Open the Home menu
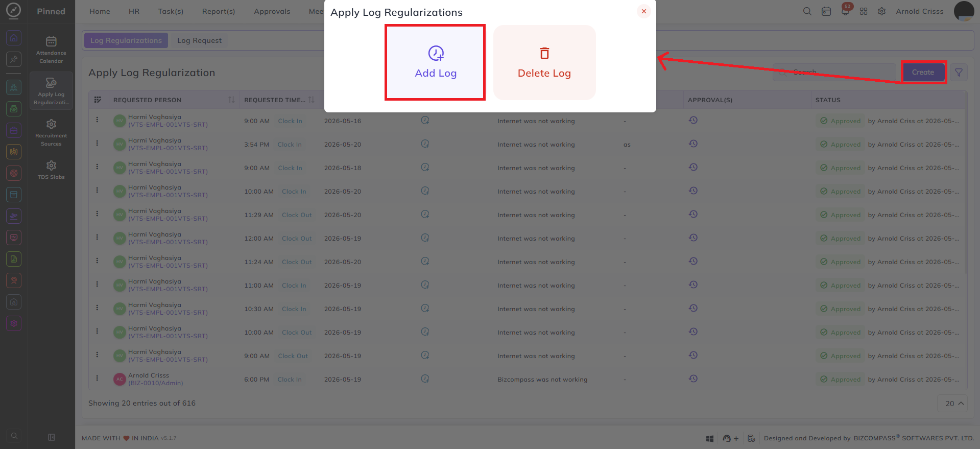Screen dimensions: 980x449 coord(100,11)
